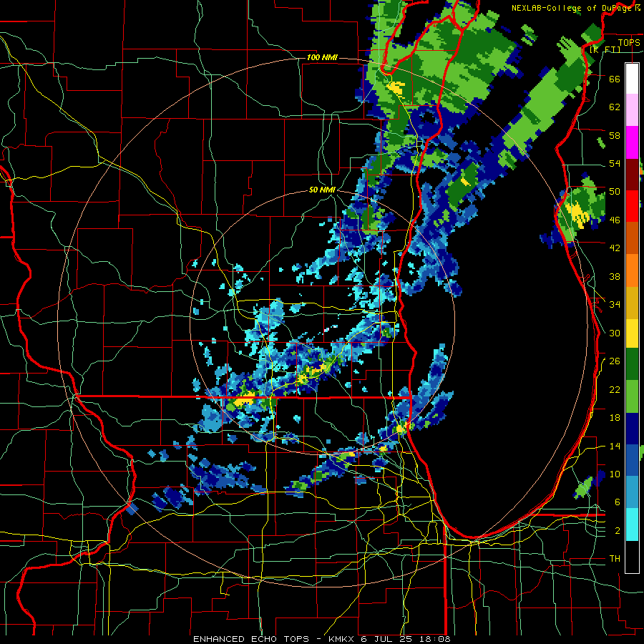Screen dimensions: 644x644
Task: Select the dark green legend swatch
Action: [632, 364]
